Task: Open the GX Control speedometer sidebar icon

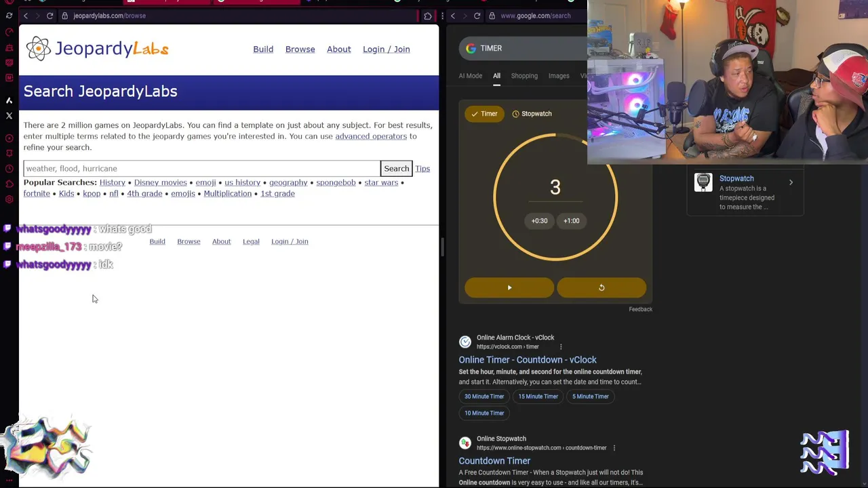Action: pyautogui.click(x=9, y=32)
